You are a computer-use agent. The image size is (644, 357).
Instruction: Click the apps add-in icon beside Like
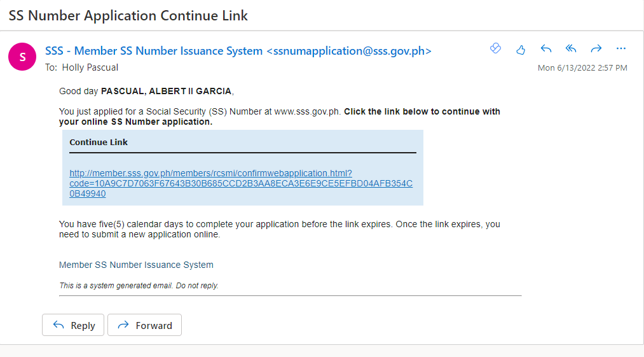(496, 48)
